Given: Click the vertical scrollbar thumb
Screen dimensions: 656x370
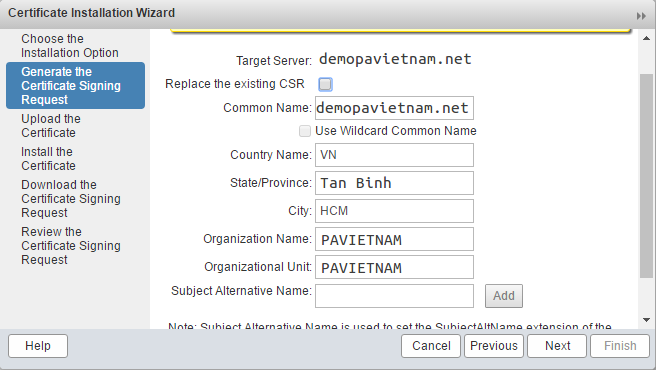Looking at the screenshot, I should point(646,176).
